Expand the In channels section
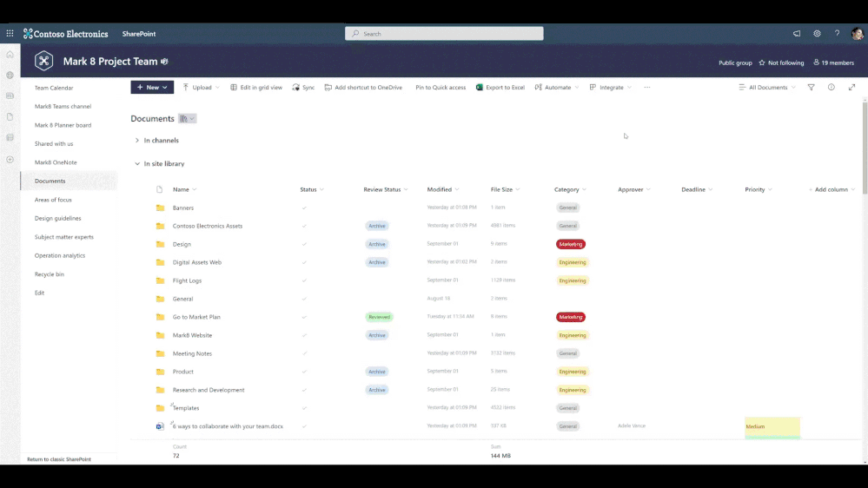The image size is (868, 488). pos(136,140)
